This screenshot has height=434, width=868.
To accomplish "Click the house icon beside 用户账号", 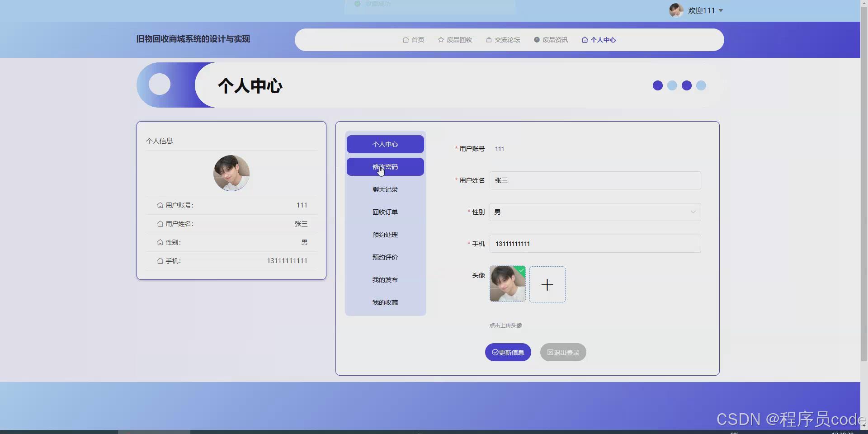I will coord(160,205).
